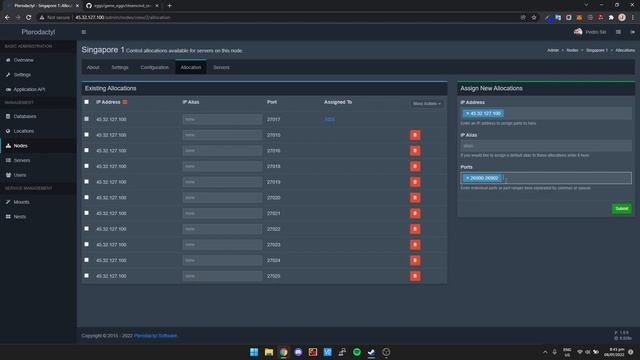Check the box for port 27017 row
Image resolution: width=640 pixels, height=360 pixels.
(87, 119)
